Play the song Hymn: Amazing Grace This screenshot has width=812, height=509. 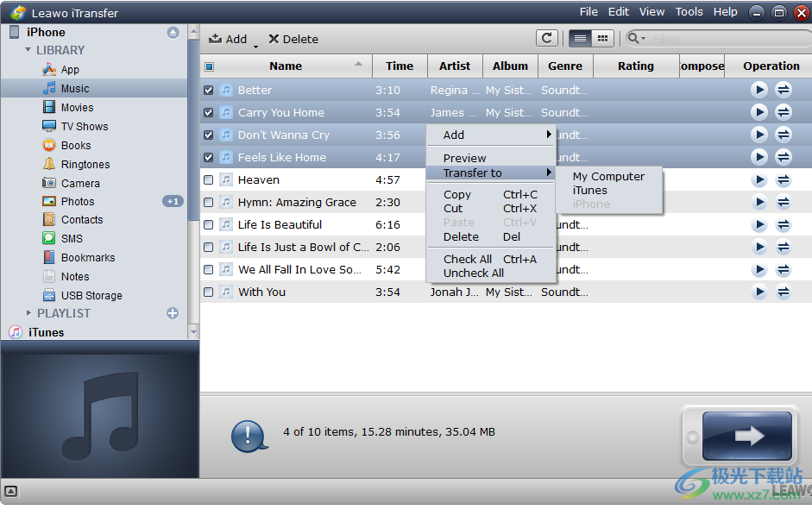(x=759, y=202)
